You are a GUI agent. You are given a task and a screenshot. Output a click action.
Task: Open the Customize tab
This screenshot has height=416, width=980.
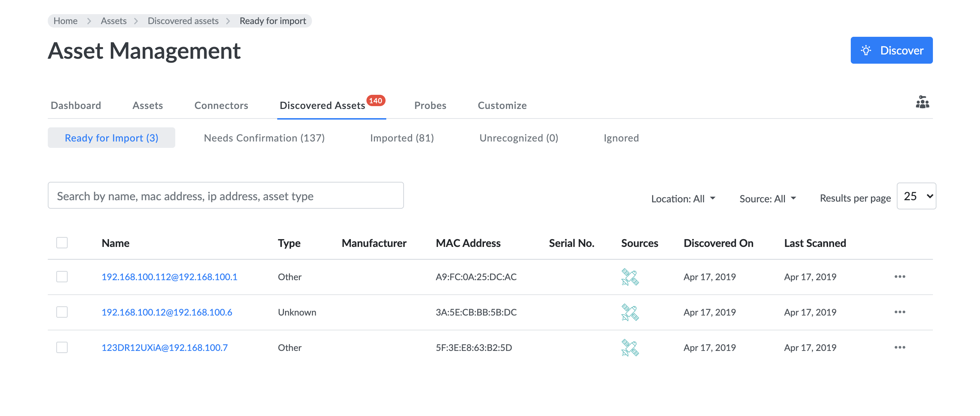(502, 105)
